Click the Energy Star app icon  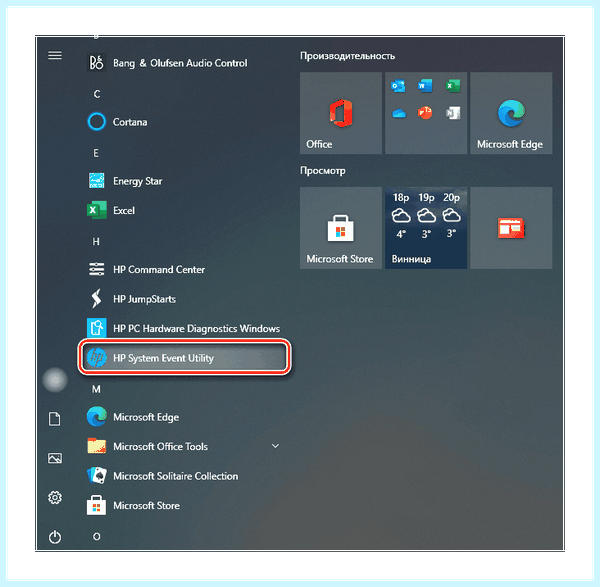click(x=96, y=181)
